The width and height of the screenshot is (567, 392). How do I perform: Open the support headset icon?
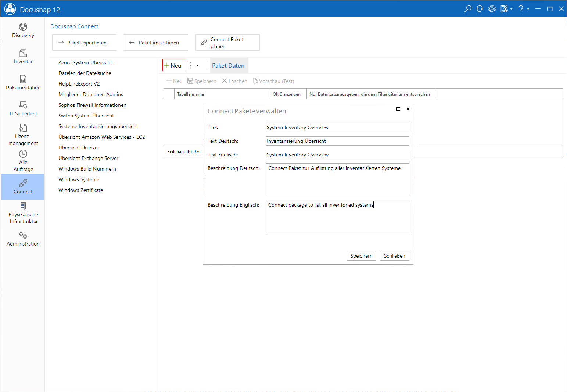(x=480, y=9)
